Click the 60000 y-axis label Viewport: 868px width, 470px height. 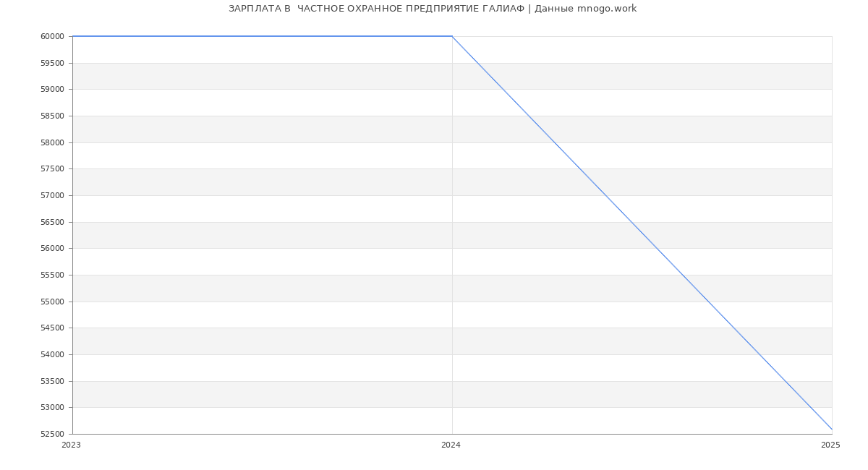tap(53, 37)
